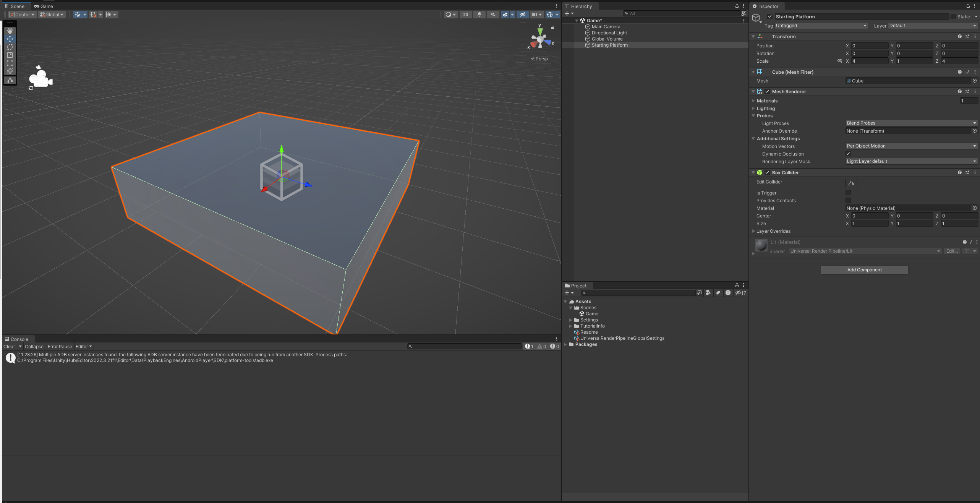Click the Scale X input field
The image size is (980, 503).
click(x=869, y=61)
